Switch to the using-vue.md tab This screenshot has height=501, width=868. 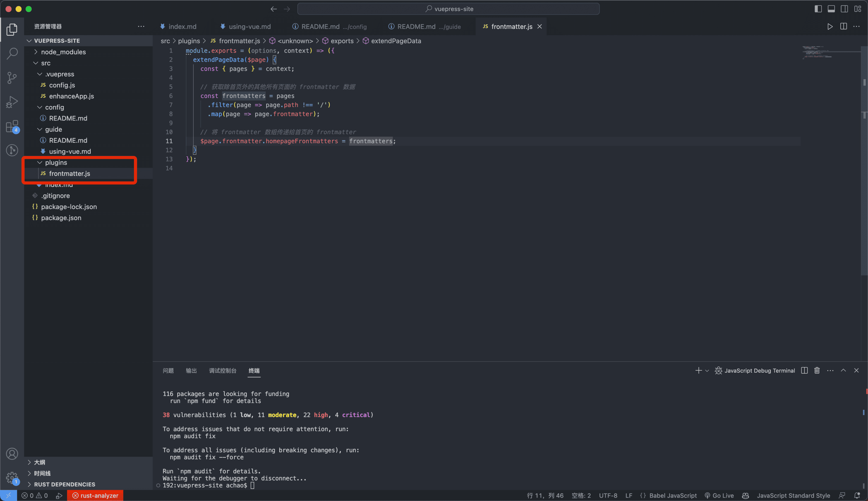coord(250,27)
